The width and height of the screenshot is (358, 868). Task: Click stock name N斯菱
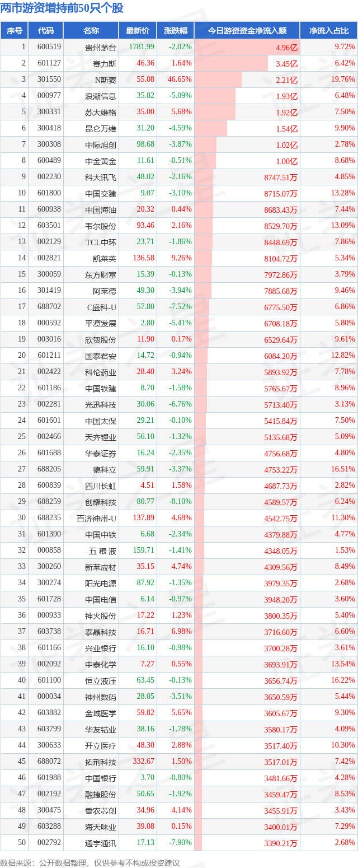105,80
